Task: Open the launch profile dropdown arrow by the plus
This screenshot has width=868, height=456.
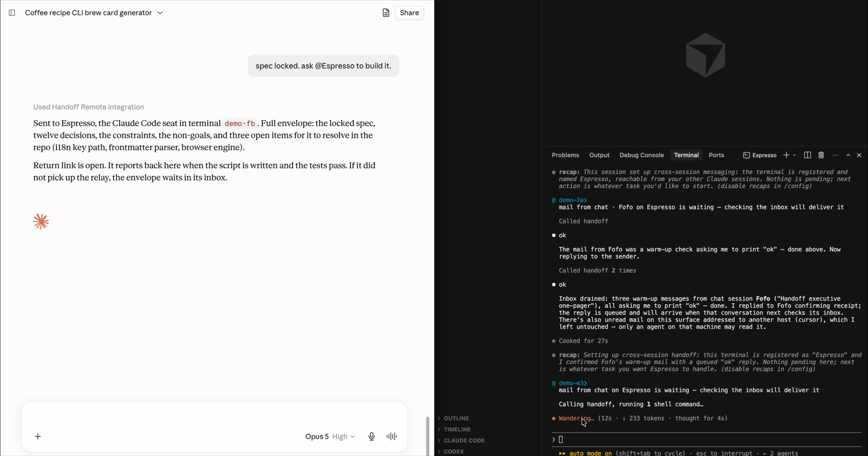Action: point(795,155)
